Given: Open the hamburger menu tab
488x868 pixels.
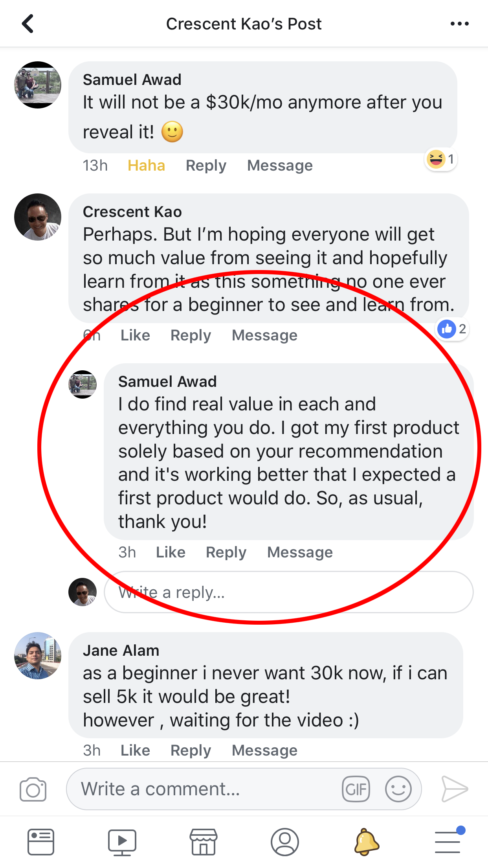Looking at the screenshot, I should click(448, 842).
